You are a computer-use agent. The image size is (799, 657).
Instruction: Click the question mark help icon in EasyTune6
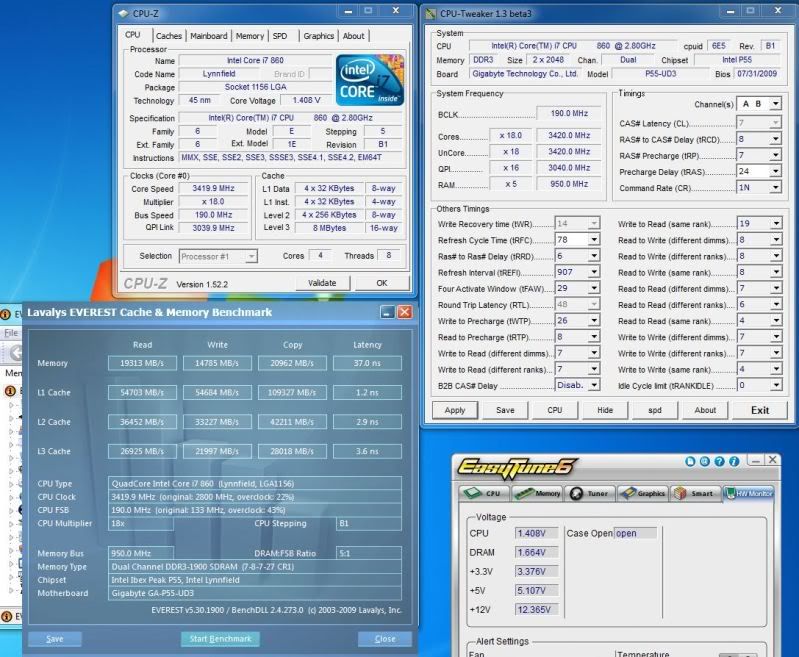[719, 461]
